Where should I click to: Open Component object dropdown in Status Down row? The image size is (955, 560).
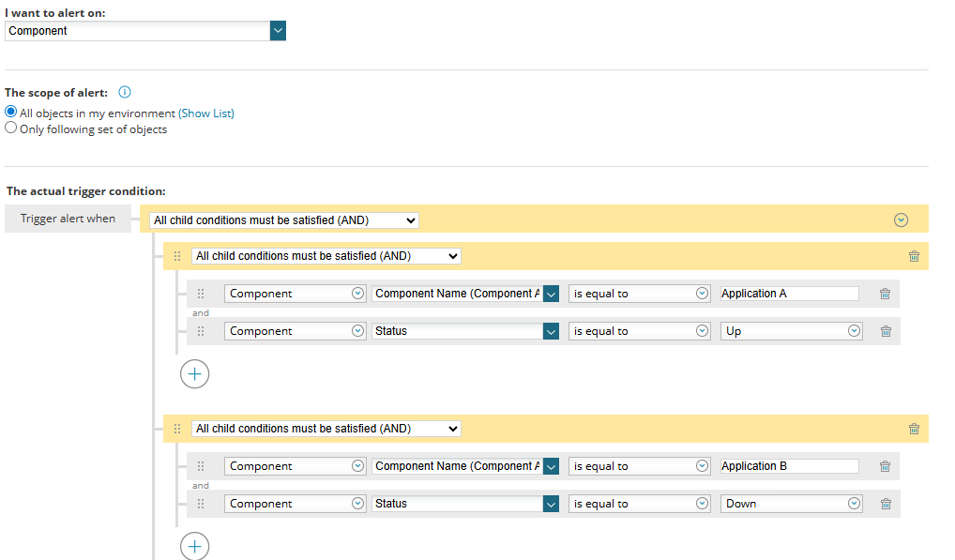[295, 504]
